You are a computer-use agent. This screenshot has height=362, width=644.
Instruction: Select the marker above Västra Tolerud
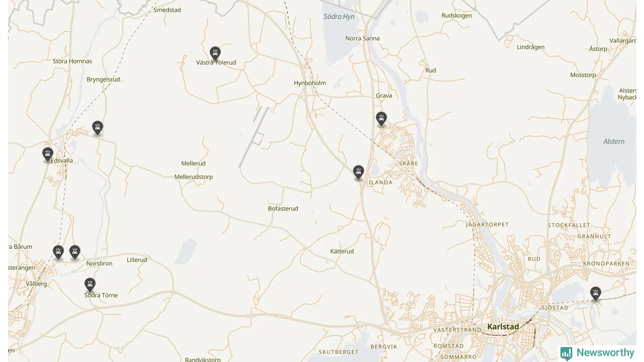215,53
